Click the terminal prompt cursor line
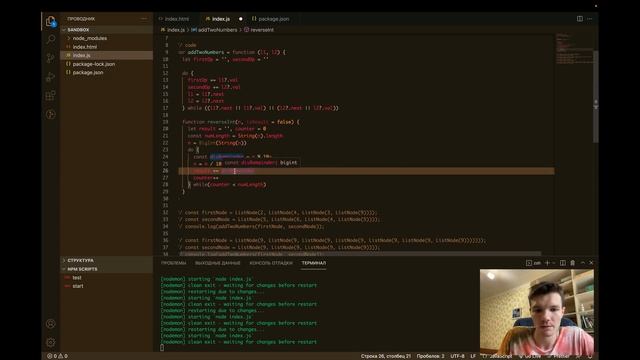Screen dimensions: 640x360 [162, 348]
